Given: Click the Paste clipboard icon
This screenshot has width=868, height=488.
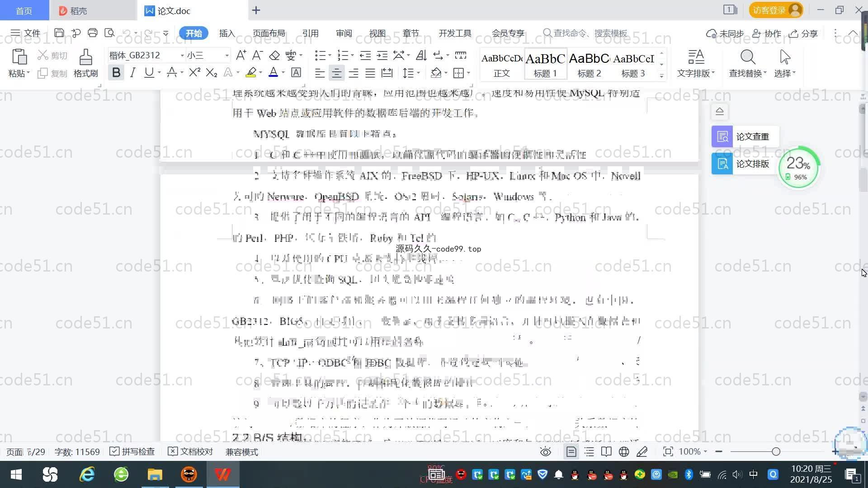Looking at the screenshot, I should (19, 57).
